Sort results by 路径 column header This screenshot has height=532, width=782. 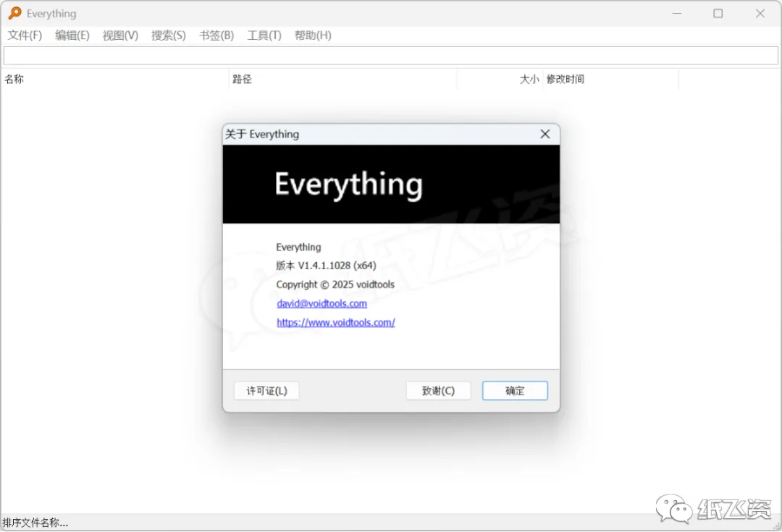342,80
